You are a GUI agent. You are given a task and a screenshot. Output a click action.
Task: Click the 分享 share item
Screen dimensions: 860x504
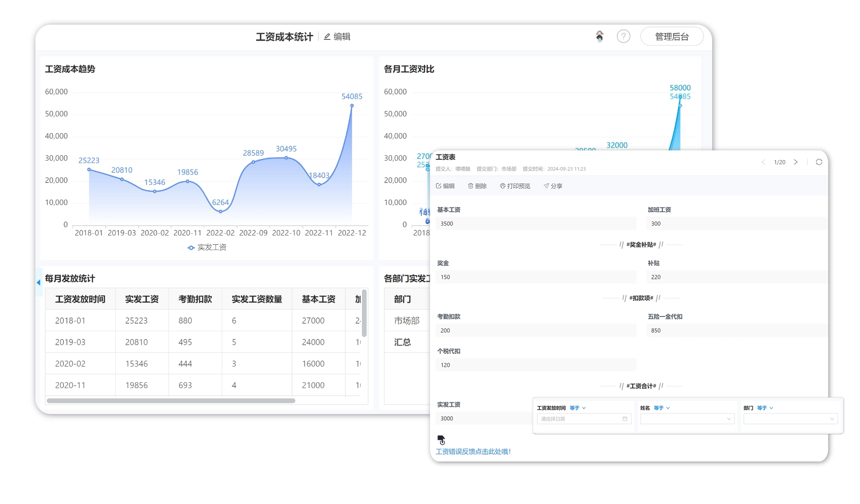pyautogui.click(x=553, y=186)
